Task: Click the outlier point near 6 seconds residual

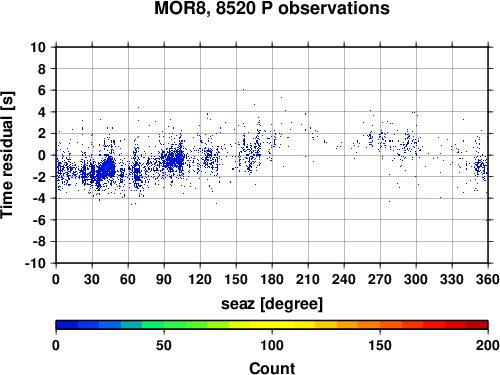Action: click(x=243, y=89)
